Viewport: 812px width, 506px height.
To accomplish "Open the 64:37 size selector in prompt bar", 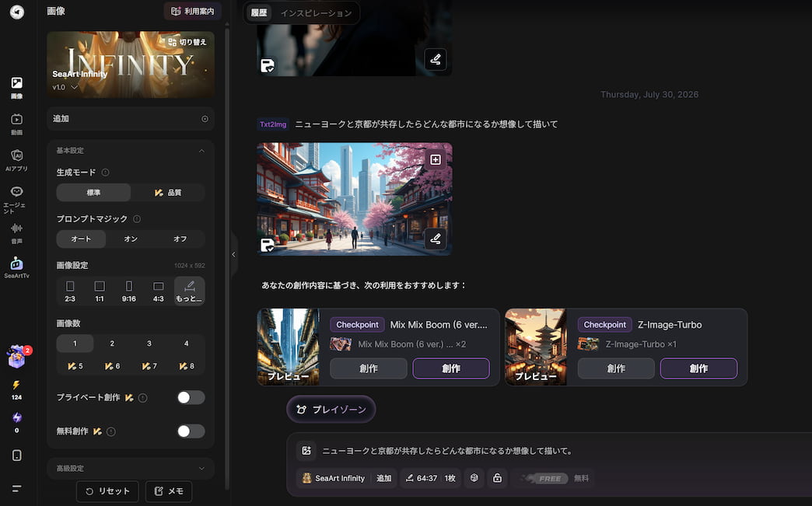I will click(x=421, y=478).
